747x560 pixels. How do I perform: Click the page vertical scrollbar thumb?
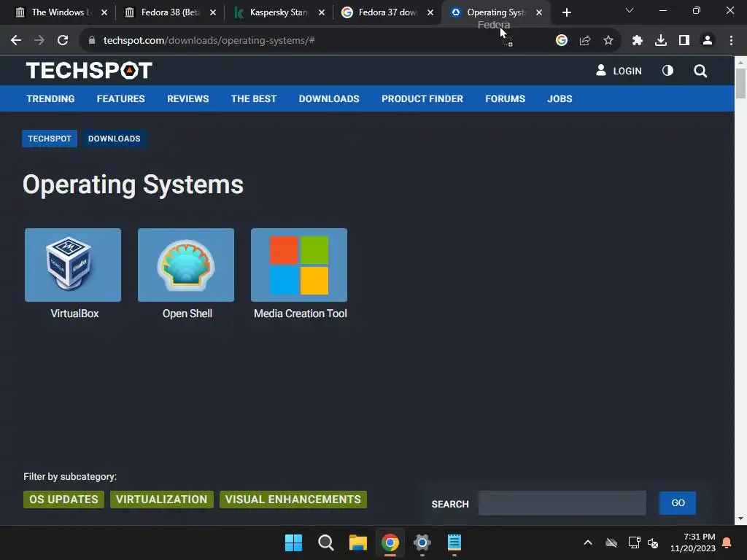coord(740,83)
